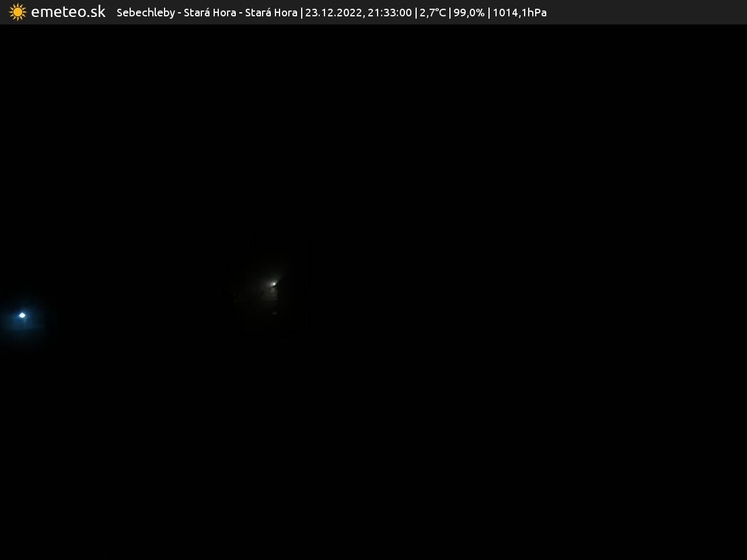747x560 pixels.
Task: Click the blue light in webcam image
Action: 22,316
